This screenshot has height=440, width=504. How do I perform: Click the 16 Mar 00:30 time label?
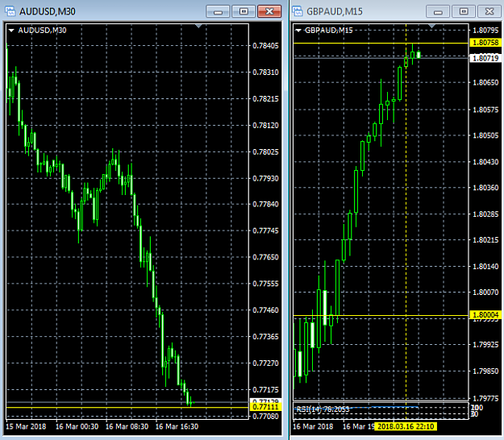click(77, 426)
